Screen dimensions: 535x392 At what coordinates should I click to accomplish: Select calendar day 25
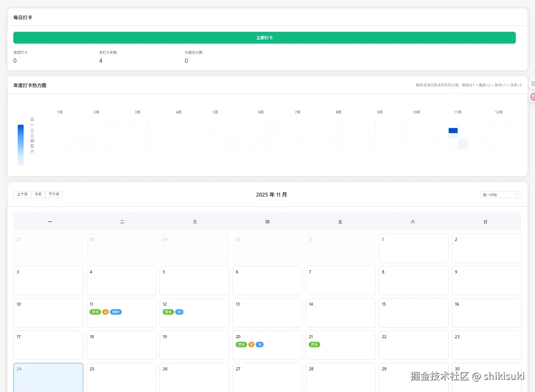tap(121, 377)
